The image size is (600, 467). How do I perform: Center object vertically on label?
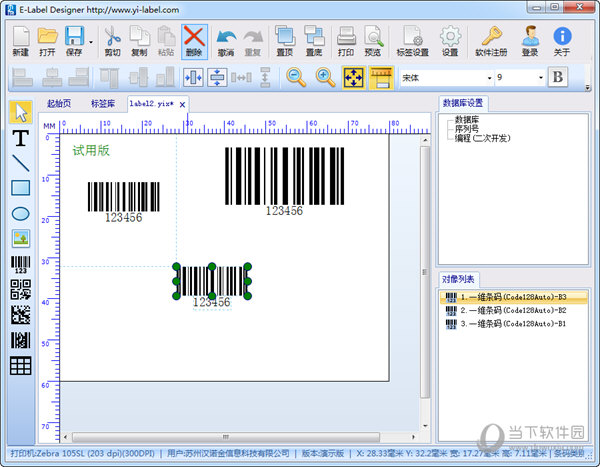(x=217, y=78)
